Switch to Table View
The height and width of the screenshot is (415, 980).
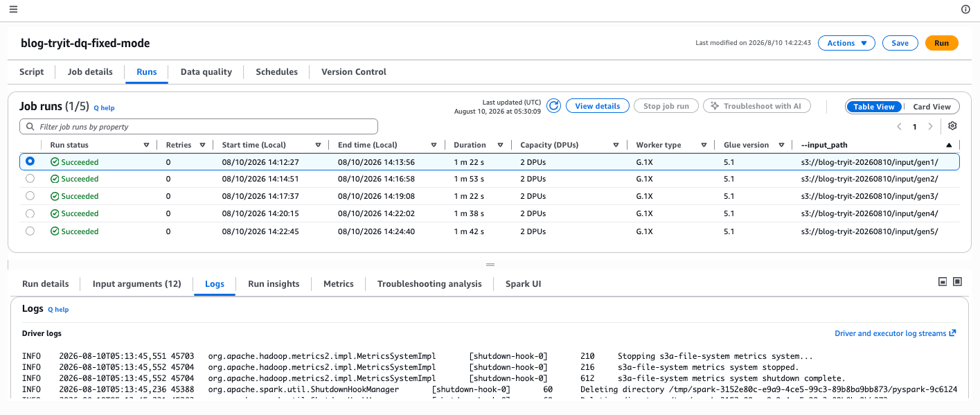point(874,107)
